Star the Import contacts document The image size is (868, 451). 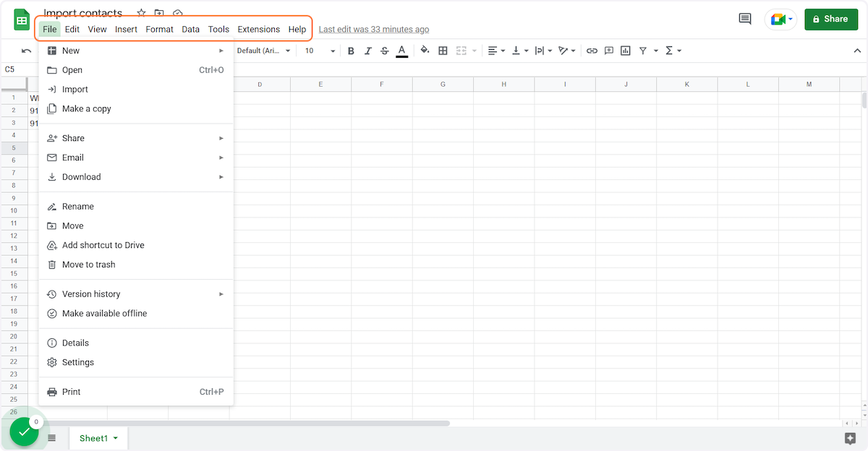pos(141,13)
